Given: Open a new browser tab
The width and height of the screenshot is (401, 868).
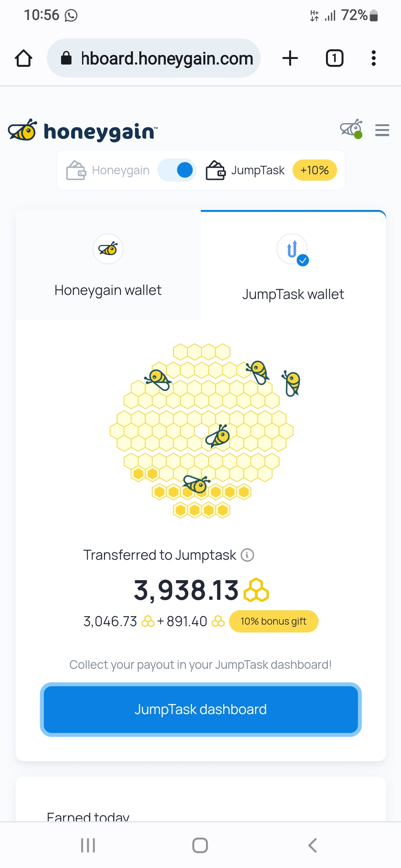Looking at the screenshot, I should 290,58.
